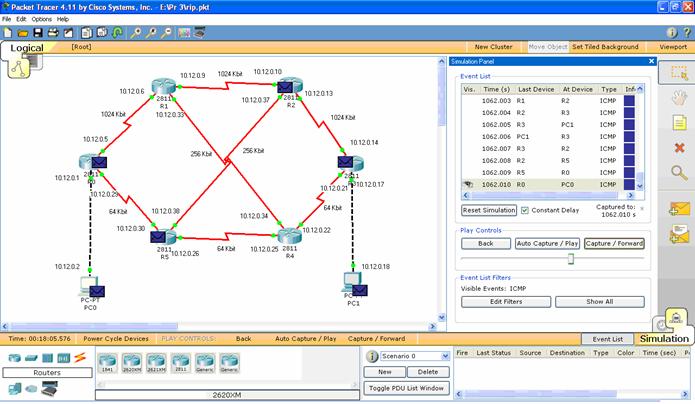The height and width of the screenshot is (404, 695).
Task: Click the Save floppy disk icon
Action: (37, 32)
